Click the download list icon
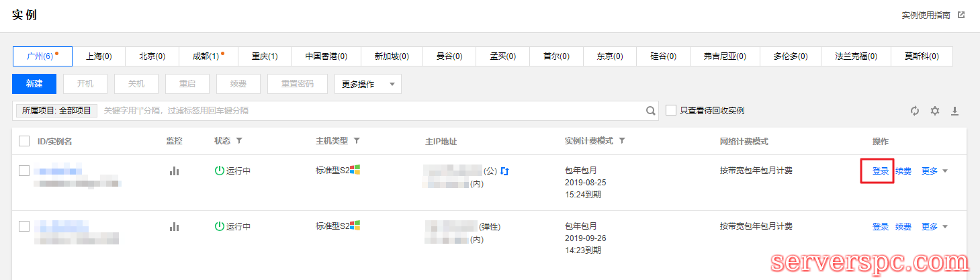 954,111
